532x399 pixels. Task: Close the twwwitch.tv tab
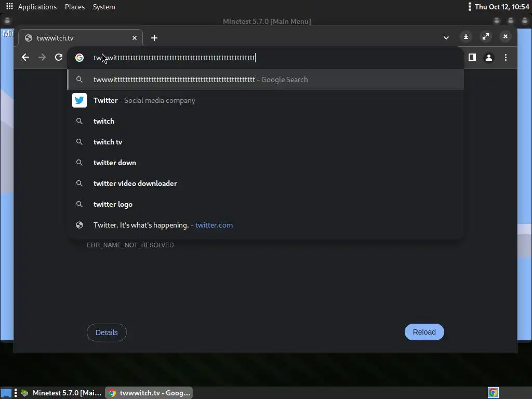pyautogui.click(x=135, y=38)
